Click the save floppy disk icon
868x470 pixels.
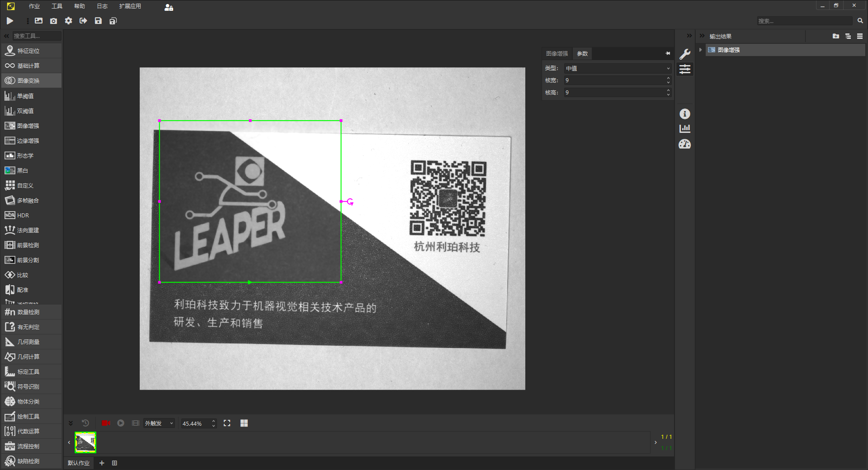click(98, 21)
